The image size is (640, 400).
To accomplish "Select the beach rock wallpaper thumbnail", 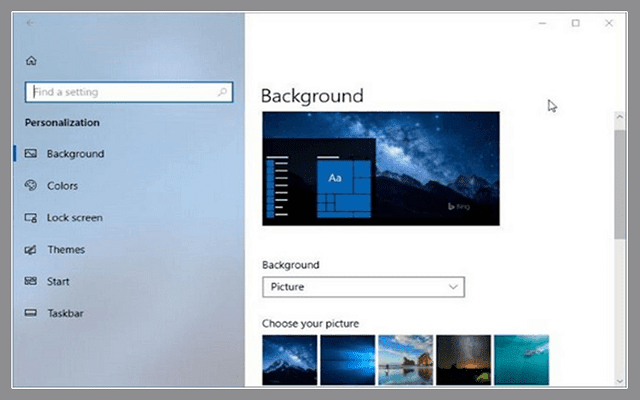I will point(405,360).
